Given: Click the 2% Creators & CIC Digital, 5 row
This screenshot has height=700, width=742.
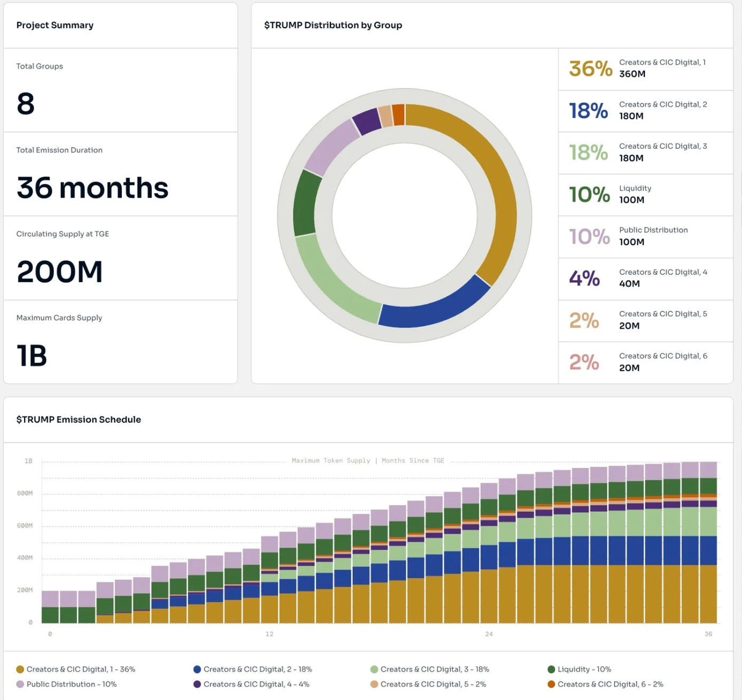Looking at the screenshot, I should [x=645, y=320].
